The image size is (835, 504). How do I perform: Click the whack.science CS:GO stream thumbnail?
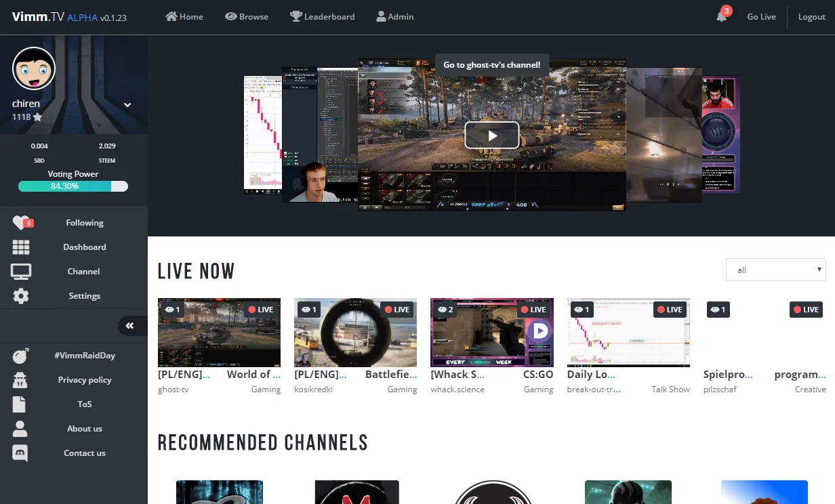click(x=492, y=333)
